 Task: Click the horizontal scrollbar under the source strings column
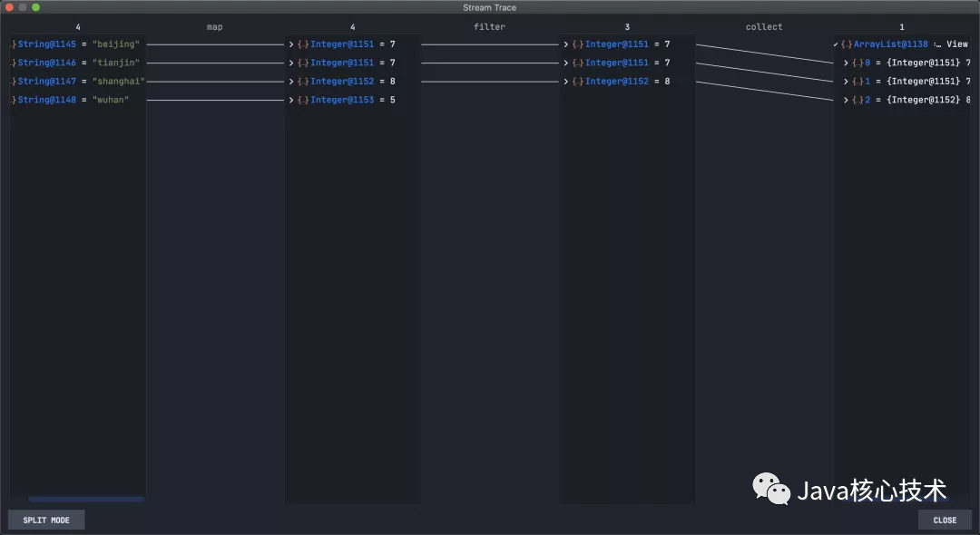(85, 499)
